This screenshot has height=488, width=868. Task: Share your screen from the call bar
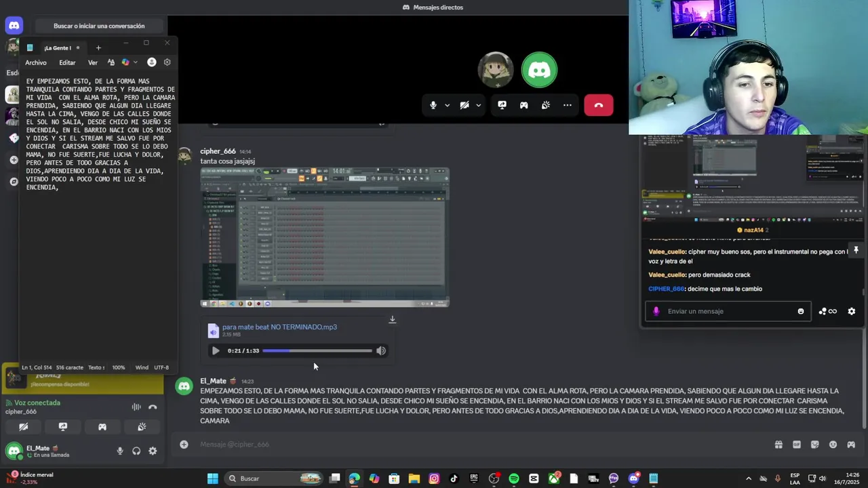coord(502,105)
